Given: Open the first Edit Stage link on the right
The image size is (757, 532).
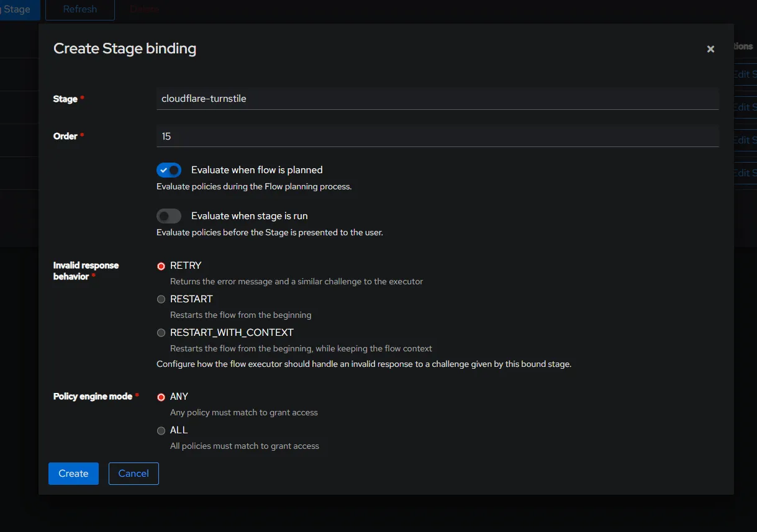Looking at the screenshot, I should click(745, 74).
